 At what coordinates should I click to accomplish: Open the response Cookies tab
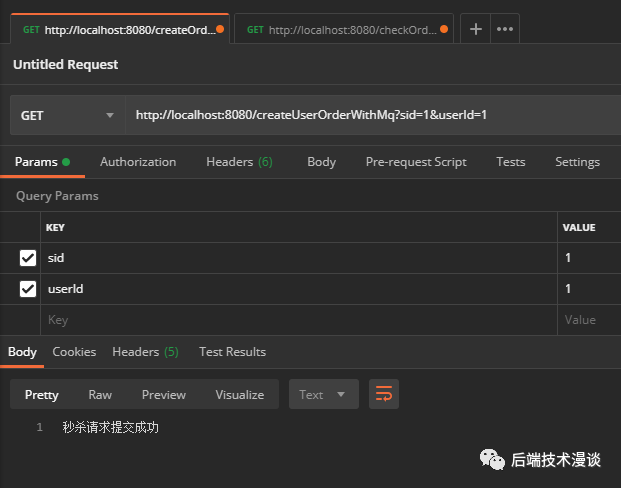pyautogui.click(x=74, y=352)
